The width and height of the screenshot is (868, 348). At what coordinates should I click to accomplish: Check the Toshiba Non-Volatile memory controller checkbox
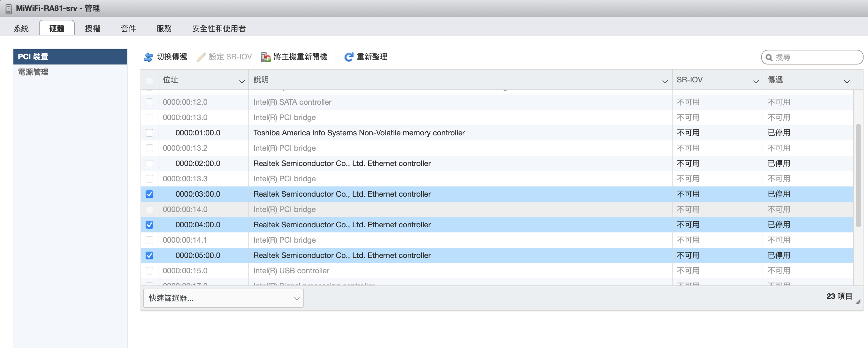(149, 133)
